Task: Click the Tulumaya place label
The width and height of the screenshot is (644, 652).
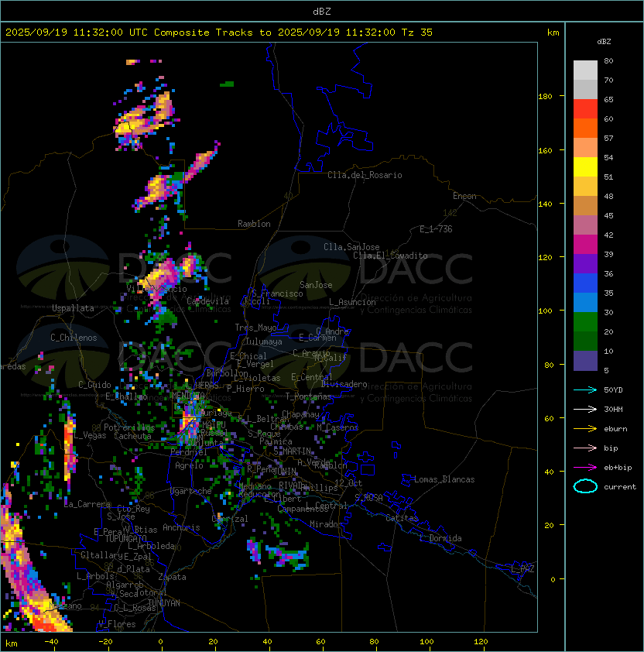Action: tap(264, 341)
